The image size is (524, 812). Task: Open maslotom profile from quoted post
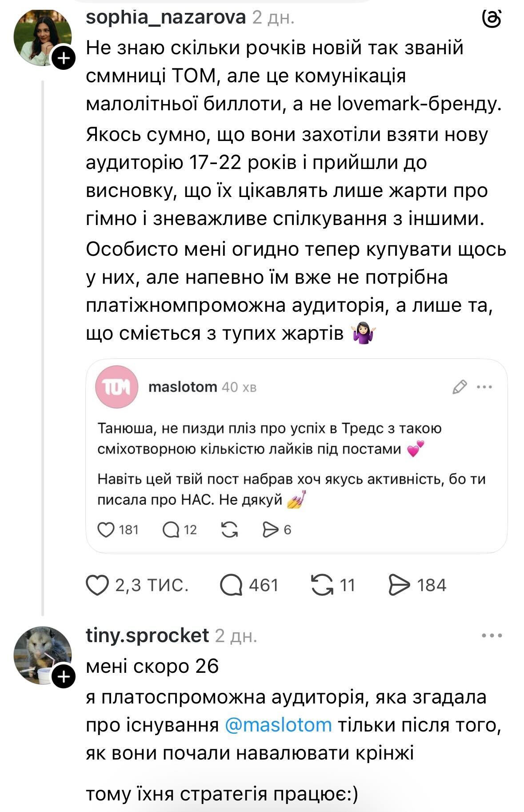coord(182,387)
